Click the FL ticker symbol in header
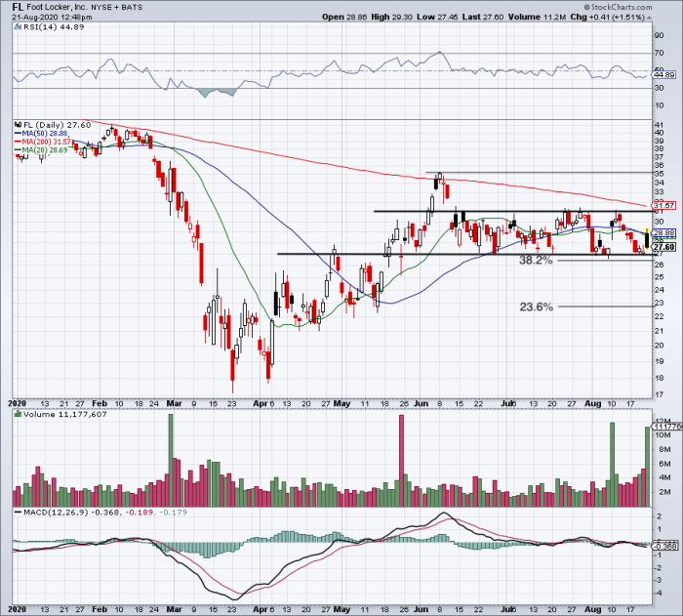The height and width of the screenshot is (616, 683). click(18, 7)
